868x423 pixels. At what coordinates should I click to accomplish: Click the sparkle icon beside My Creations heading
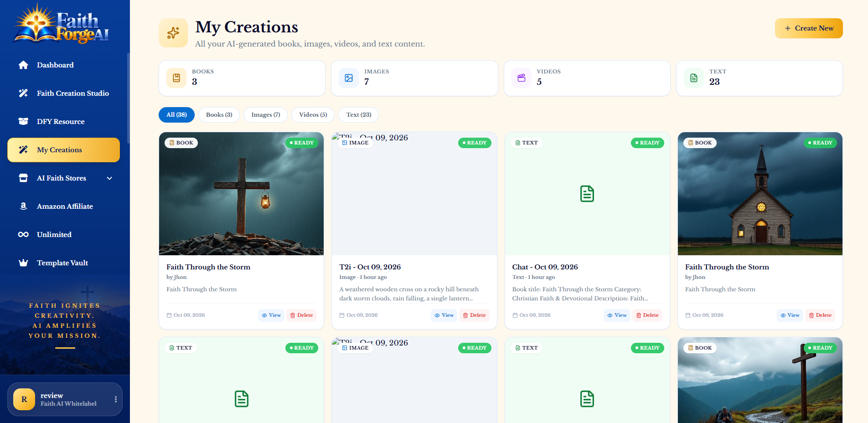(x=173, y=33)
